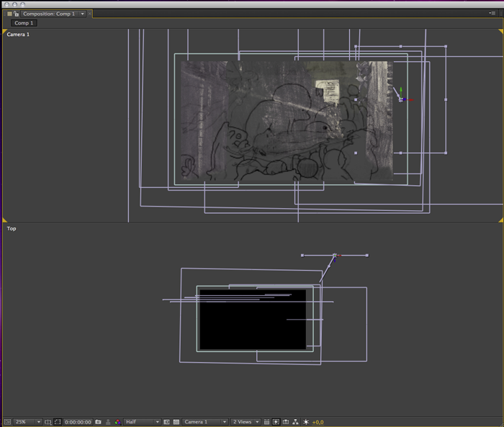Open Choose grid and guide options
504x427 pixels.
point(48,422)
